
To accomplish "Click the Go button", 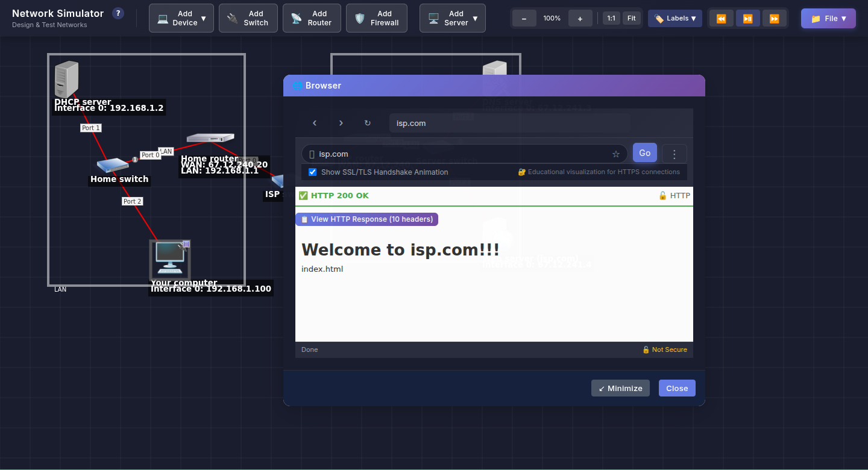I will click(x=645, y=153).
